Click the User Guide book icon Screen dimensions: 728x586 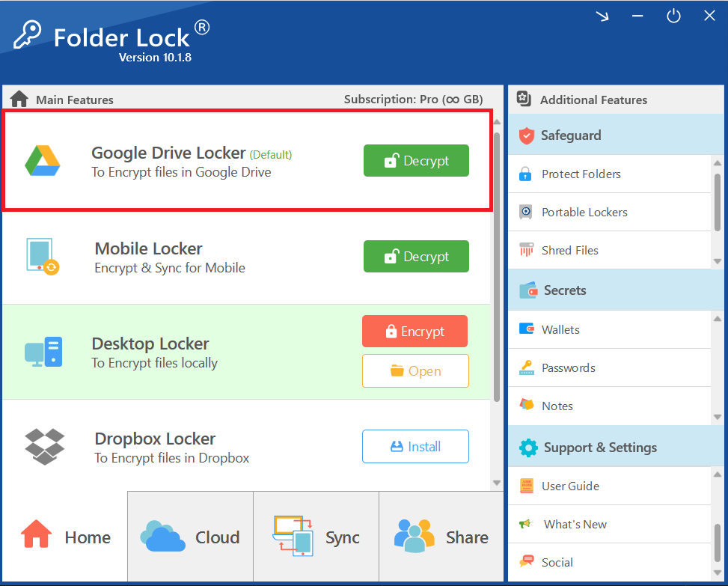pos(527,486)
